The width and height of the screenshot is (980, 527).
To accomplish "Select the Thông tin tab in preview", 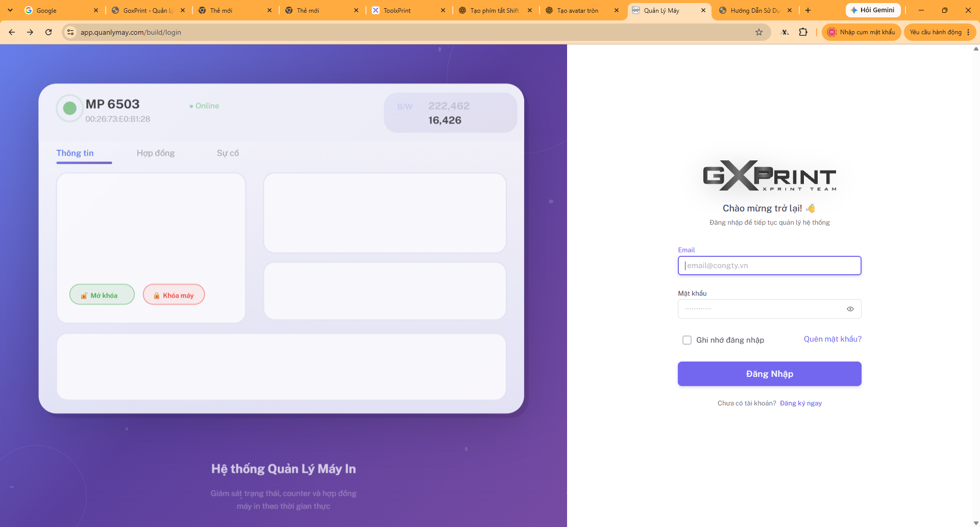I will [75, 153].
